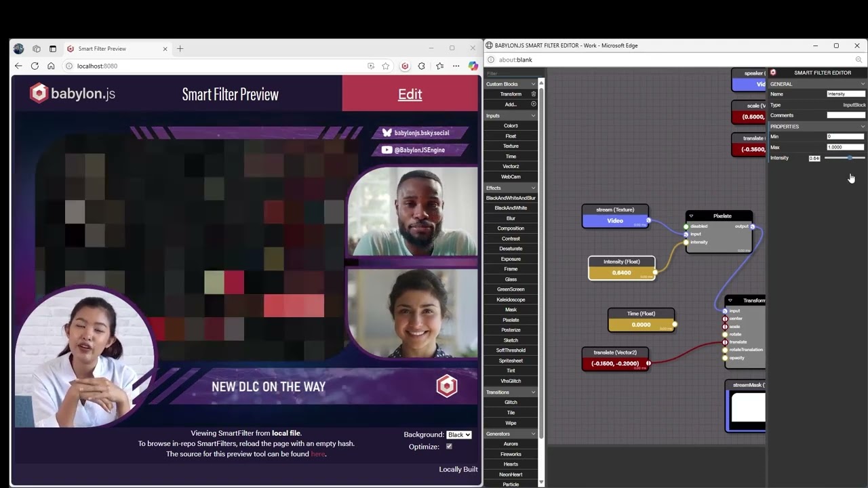868x488 pixels.
Task: Click the Babylon.js logo in the preview header
Action: [x=73, y=94]
